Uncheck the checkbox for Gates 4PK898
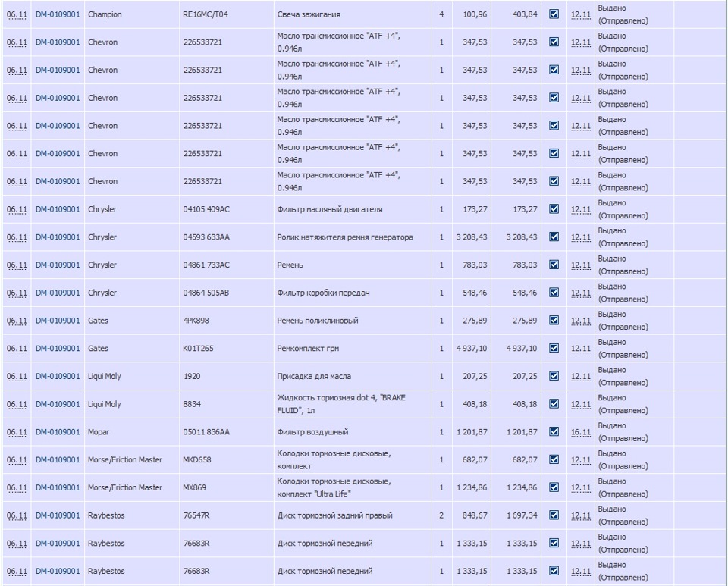Image resolution: width=728 pixels, height=586 pixels. coord(554,320)
